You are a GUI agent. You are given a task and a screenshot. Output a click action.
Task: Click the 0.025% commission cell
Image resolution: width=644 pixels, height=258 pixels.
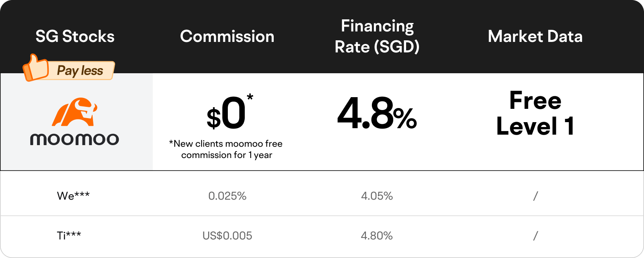[227, 196]
